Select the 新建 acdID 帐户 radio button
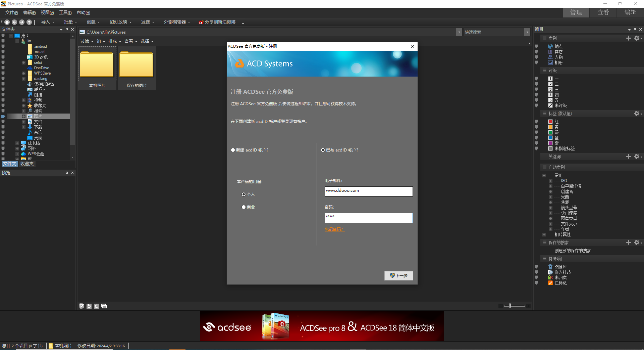 233,150
